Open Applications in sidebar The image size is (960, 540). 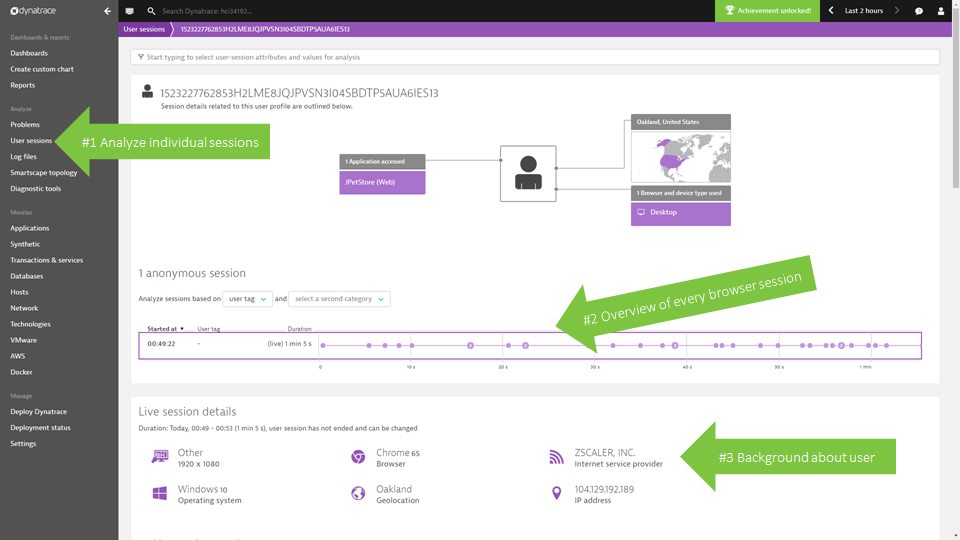[x=29, y=228]
